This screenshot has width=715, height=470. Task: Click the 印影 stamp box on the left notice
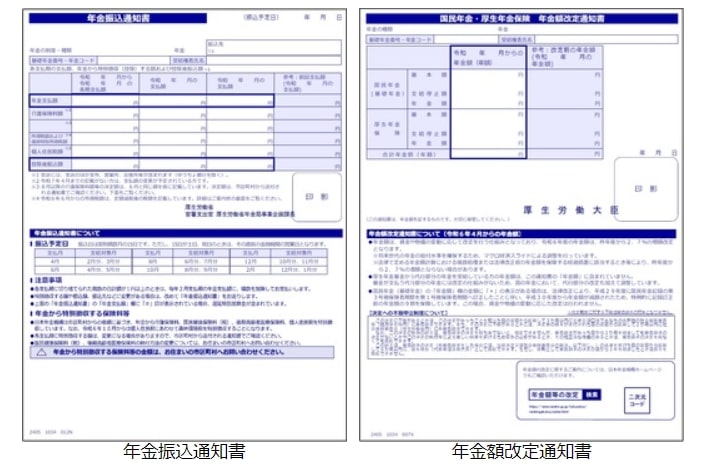click(x=317, y=197)
